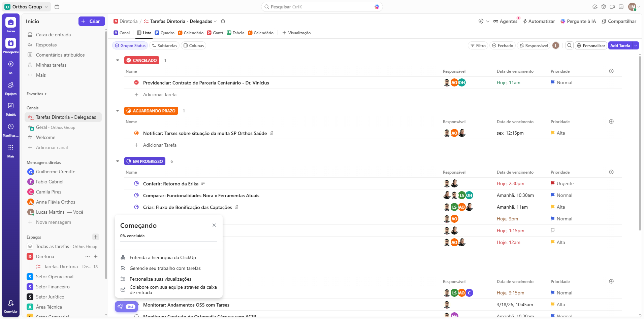The height and width of the screenshot is (319, 644).
Task: Click the star icon to favorite this list
Action: coord(223,22)
